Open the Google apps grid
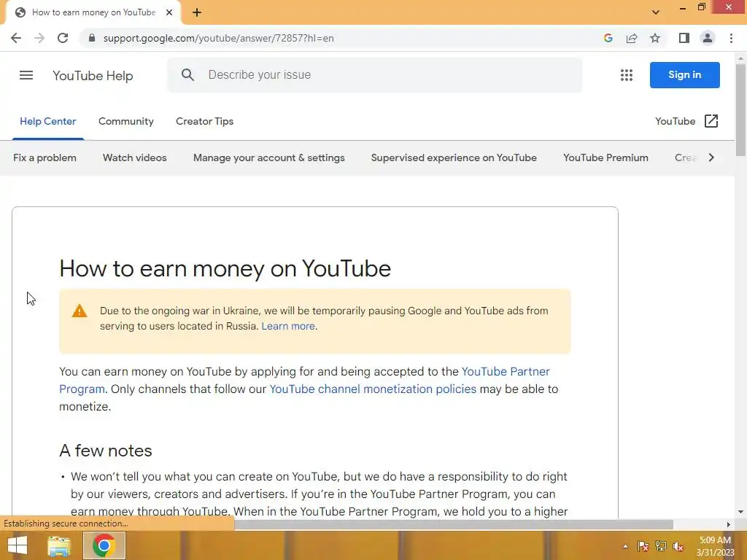This screenshot has width=747, height=560. coord(627,75)
